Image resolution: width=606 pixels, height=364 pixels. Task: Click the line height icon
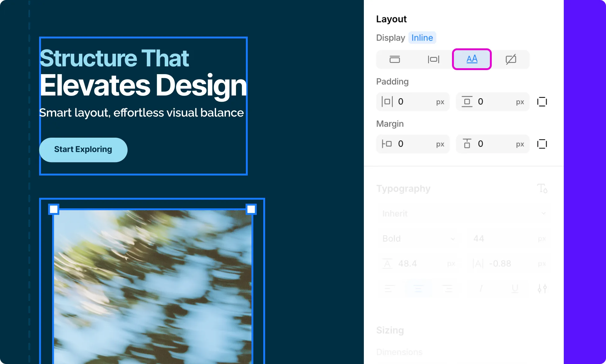coord(387,264)
